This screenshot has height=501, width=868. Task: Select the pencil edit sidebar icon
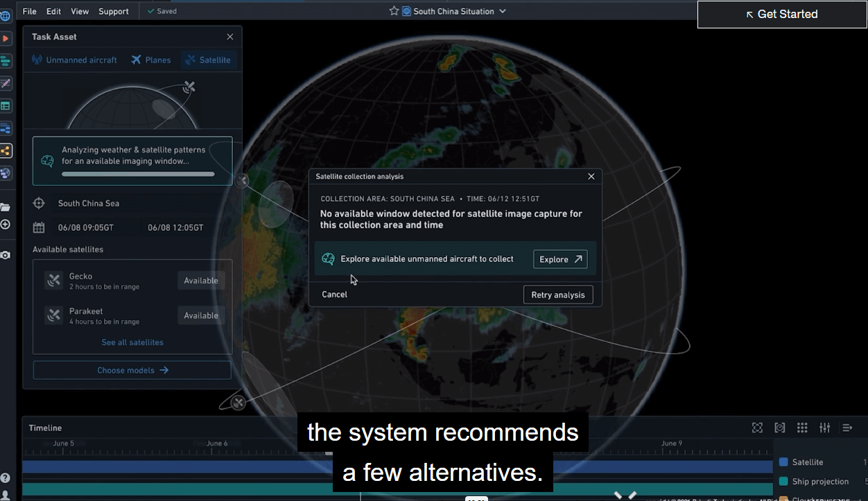point(6,83)
